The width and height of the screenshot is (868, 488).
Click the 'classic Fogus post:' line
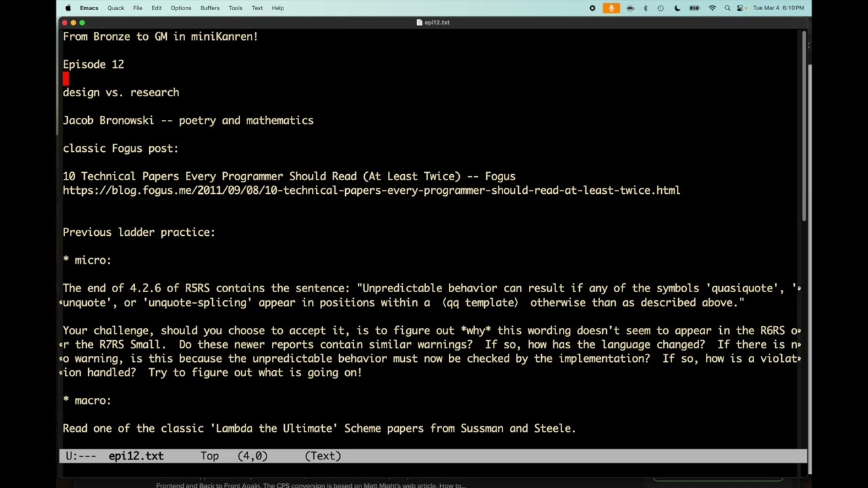pyautogui.click(x=121, y=148)
